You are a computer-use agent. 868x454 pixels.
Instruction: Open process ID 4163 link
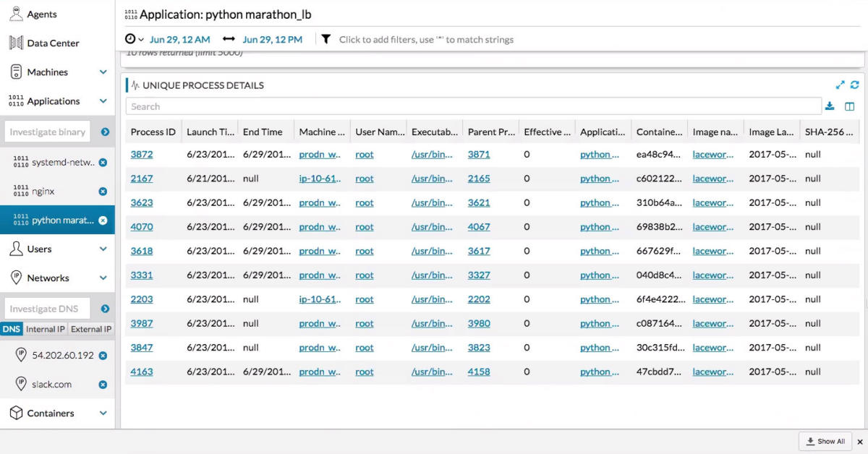click(142, 372)
